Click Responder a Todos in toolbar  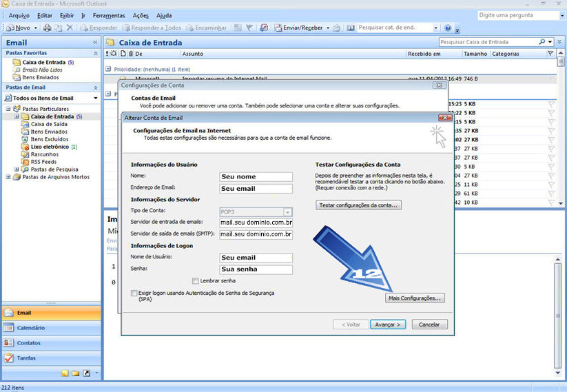tap(152, 28)
